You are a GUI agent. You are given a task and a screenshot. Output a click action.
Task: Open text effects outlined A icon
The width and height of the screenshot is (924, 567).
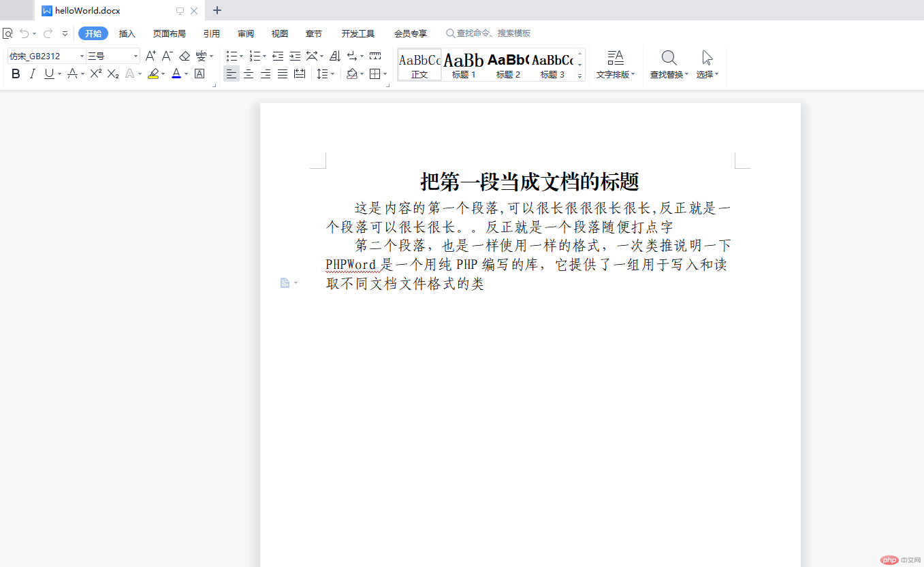pos(129,74)
